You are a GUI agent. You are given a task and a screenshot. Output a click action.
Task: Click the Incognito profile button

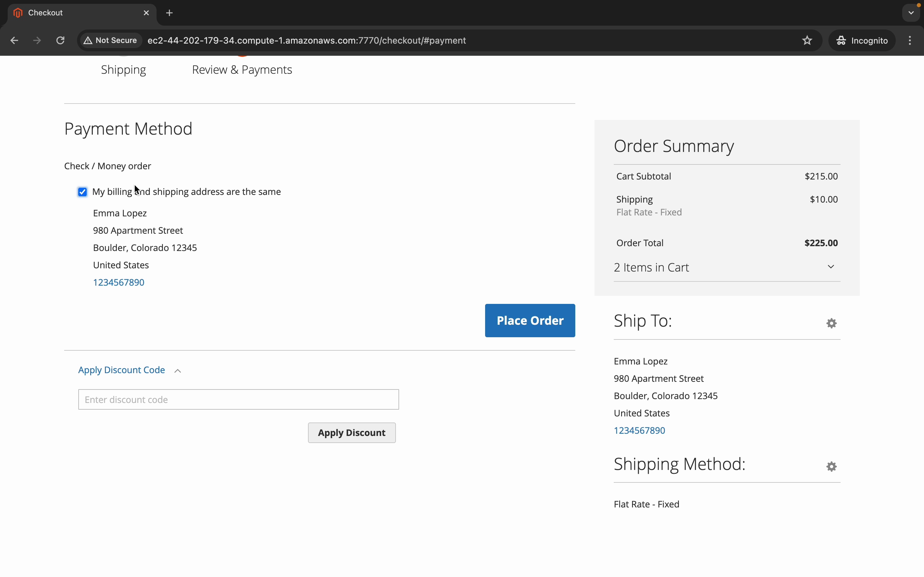862,40
